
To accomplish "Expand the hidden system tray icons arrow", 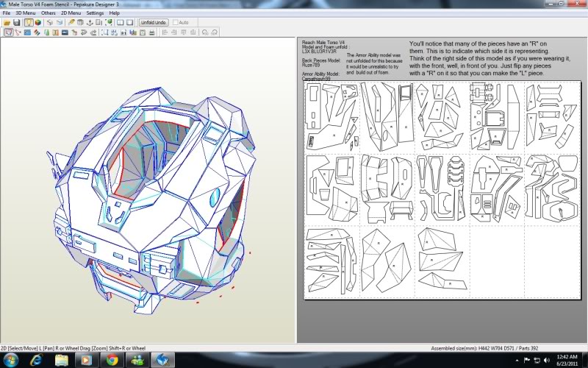I will tap(517, 361).
